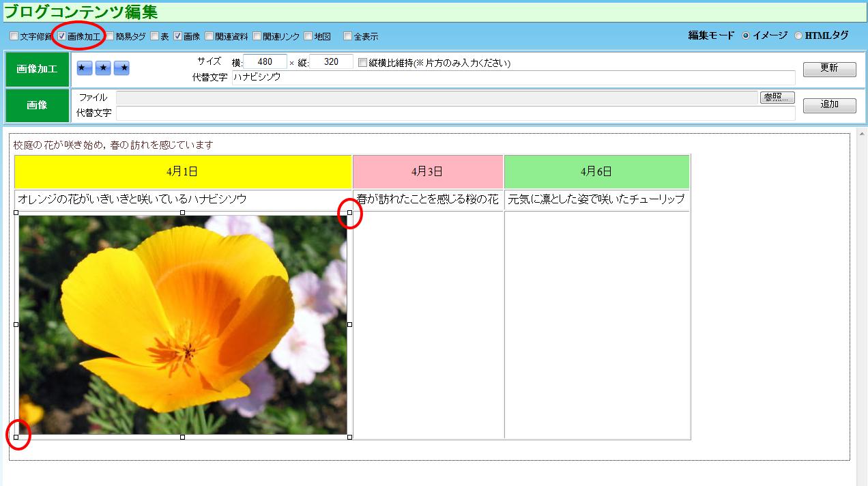Enable the 関連資料 checkbox
Image resolution: width=868 pixels, height=486 pixels.
[x=209, y=36]
